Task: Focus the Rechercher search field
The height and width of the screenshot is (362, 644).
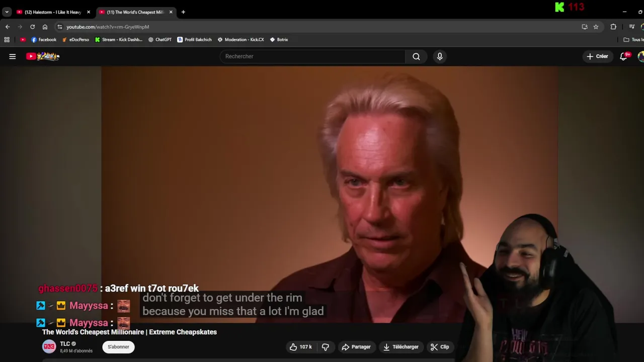Action: pos(312,56)
